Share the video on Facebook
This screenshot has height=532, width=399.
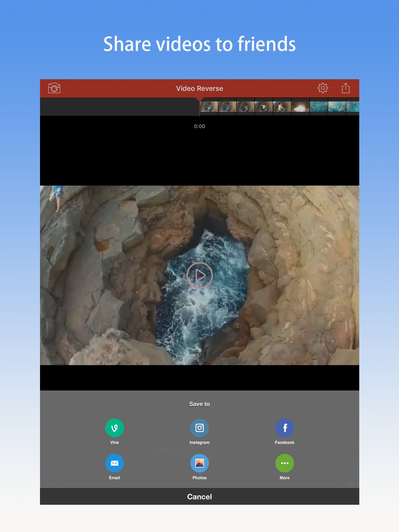(x=284, y=428)
